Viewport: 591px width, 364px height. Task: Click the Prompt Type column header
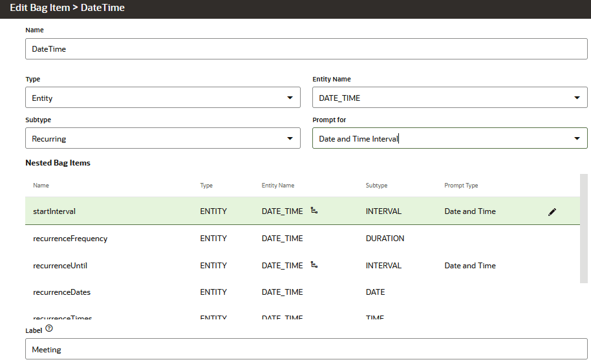coord(461,186)
